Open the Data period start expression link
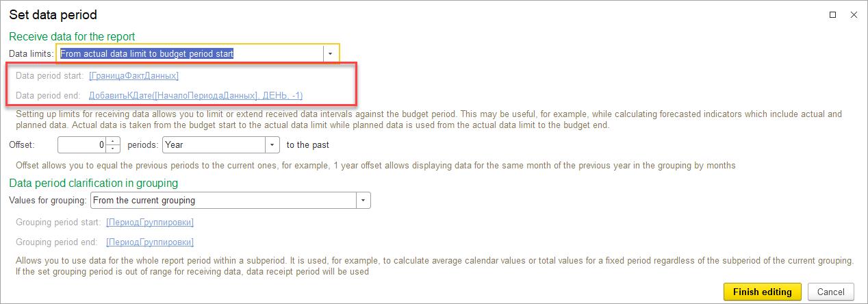Viewport: 868px width, 304px height. pyautogui.click(x=133, y=75)
